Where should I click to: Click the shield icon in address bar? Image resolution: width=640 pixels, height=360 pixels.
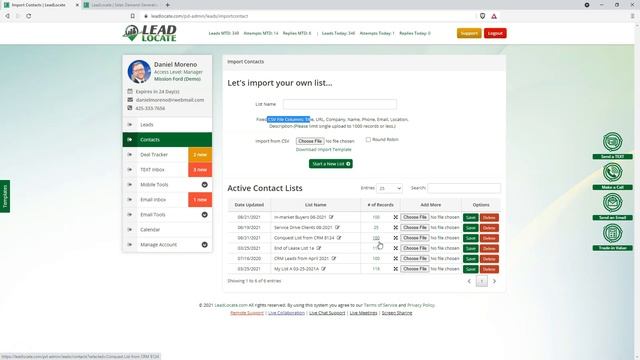(x=482, y=16)
